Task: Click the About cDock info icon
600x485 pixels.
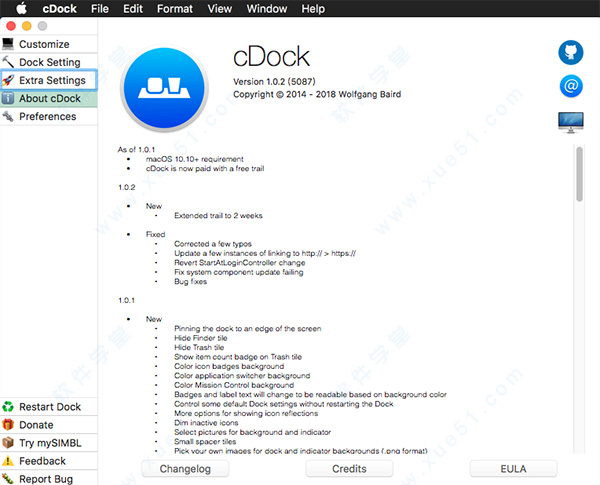Action: 8,98
